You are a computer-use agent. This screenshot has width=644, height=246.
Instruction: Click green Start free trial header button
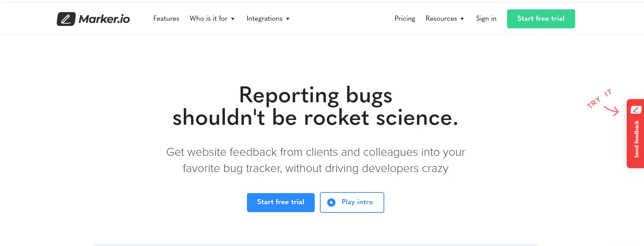tap(541, 19)
